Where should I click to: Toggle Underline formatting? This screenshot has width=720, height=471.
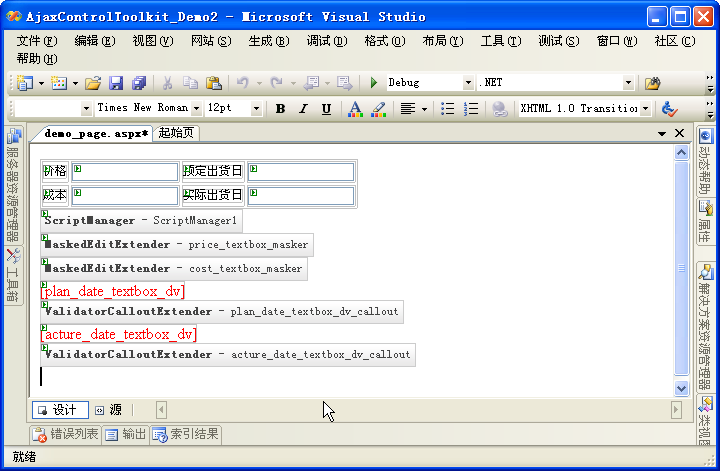(x=326, y=109)
